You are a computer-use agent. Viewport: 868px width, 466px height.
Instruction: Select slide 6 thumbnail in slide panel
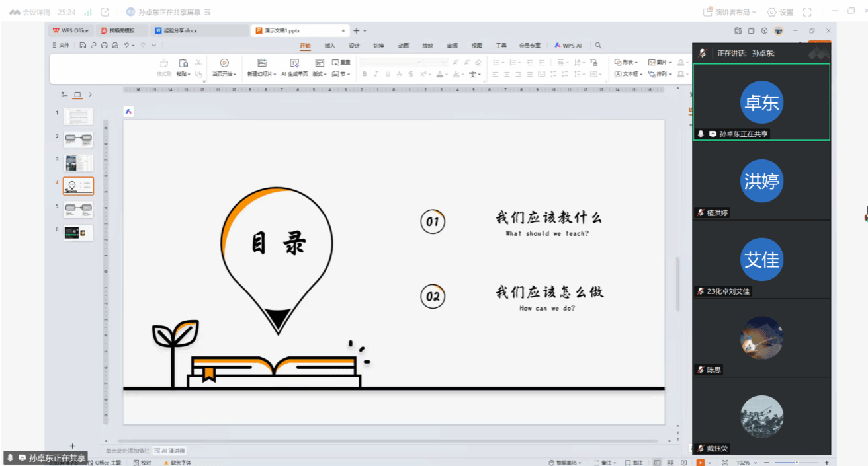point(78,233)
